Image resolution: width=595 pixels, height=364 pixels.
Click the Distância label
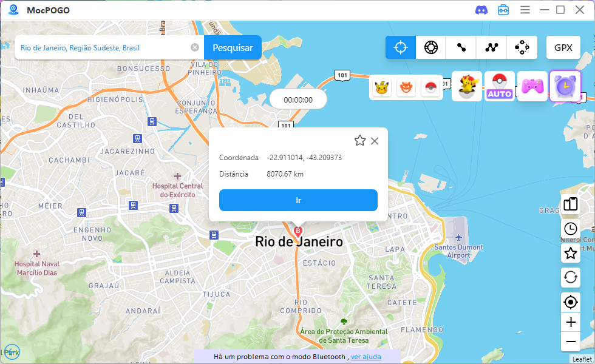tap(233, 174)
